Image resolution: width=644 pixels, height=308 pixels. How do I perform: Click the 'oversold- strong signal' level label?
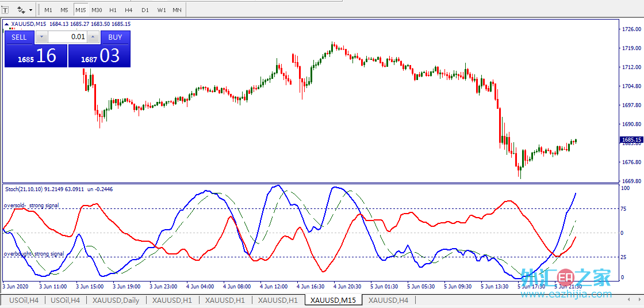[31, 205]
